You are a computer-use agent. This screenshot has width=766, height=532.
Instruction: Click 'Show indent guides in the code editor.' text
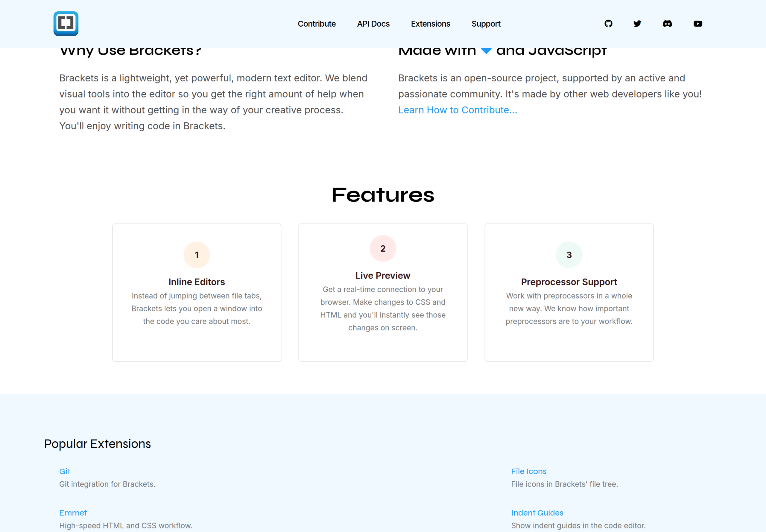click(578, 525)
